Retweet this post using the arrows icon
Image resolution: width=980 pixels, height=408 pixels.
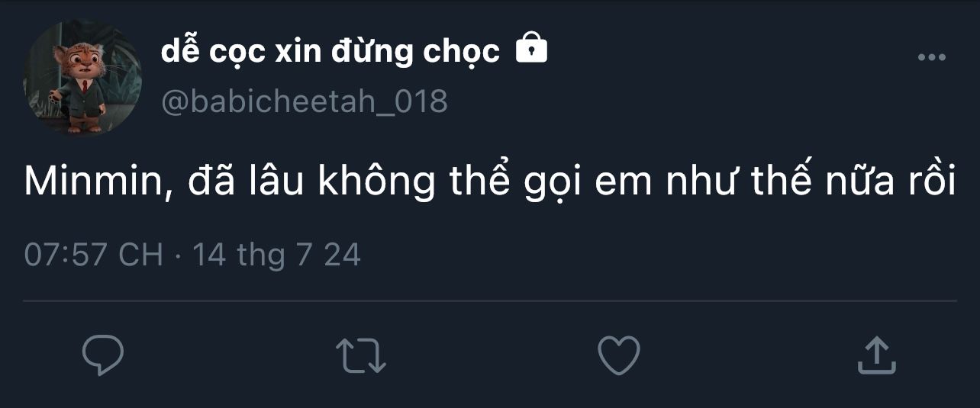point(361,356)
